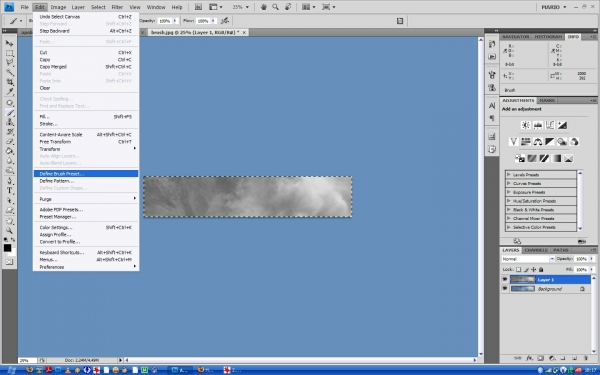Switch to the Navigator tab
Viewport: 600px width, 375px height.
pyautogui.click(x=515, y=37)
